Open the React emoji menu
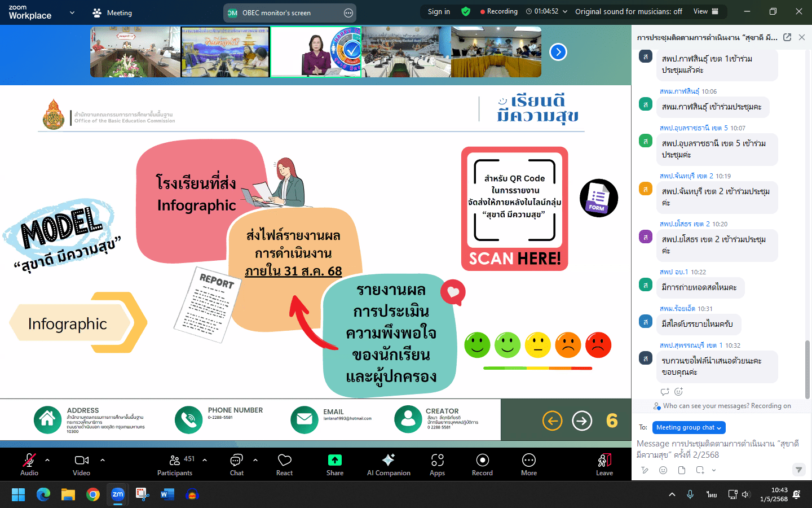Image resolution: width=812 pixels, height=508 pixels. (285, 465)
